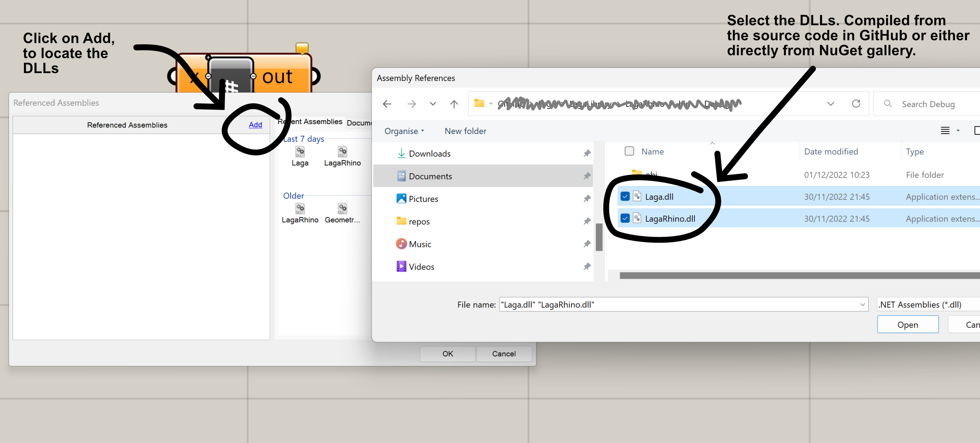Uncheck the LagaRhino.dll checkbox
The width and height of the screenshot is (980, 443).
625,219
